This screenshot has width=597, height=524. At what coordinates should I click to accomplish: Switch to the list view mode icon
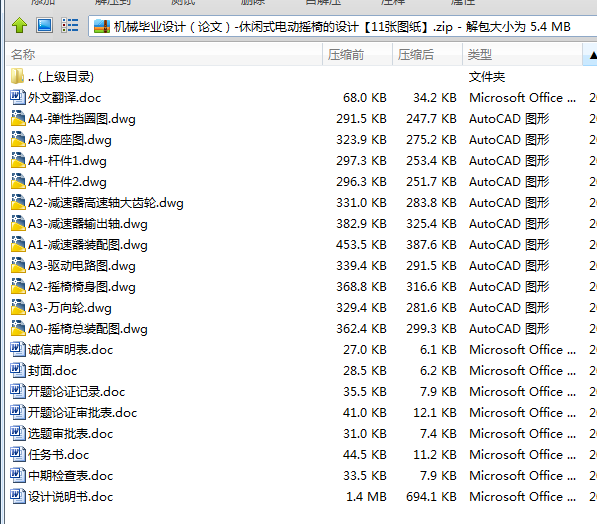pyautogui.click(x=70, y=26)
